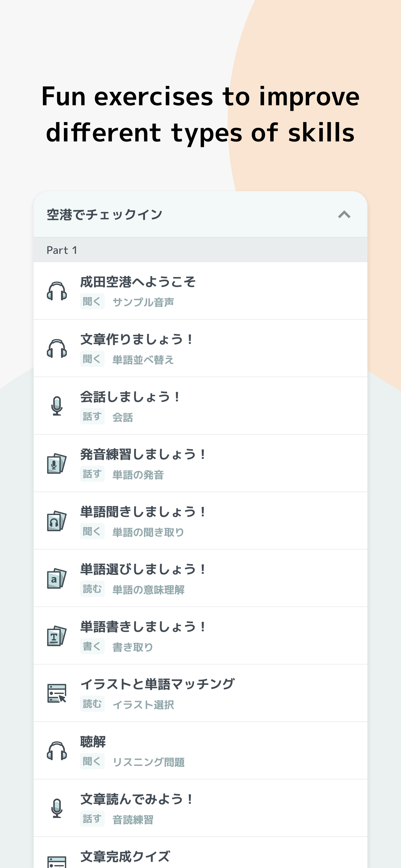Select the 話す tag under 会話しましょう

click(x=92, y=417)
